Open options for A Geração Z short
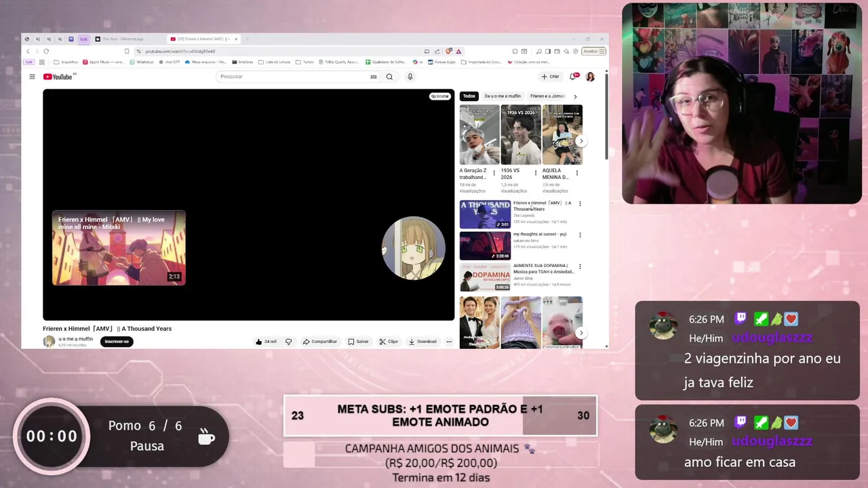The width and height of the screenshot is (868, 488). [x=494, y=173]
